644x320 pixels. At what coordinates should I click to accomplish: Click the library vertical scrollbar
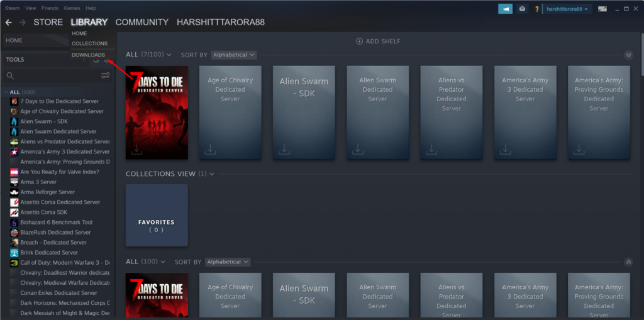pyautogui.click(x=641, y=53)
